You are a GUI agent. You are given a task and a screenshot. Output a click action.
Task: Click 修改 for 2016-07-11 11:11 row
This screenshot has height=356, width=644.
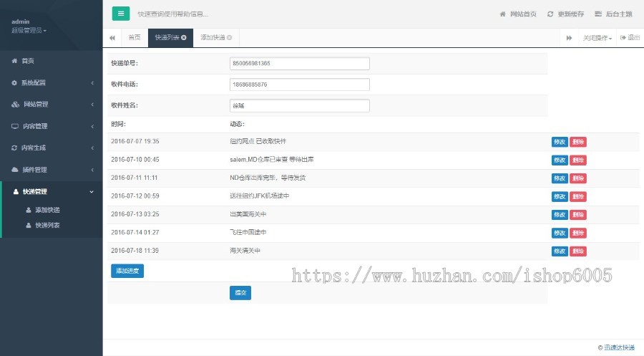pyautogui.click(x=560, y=178)
